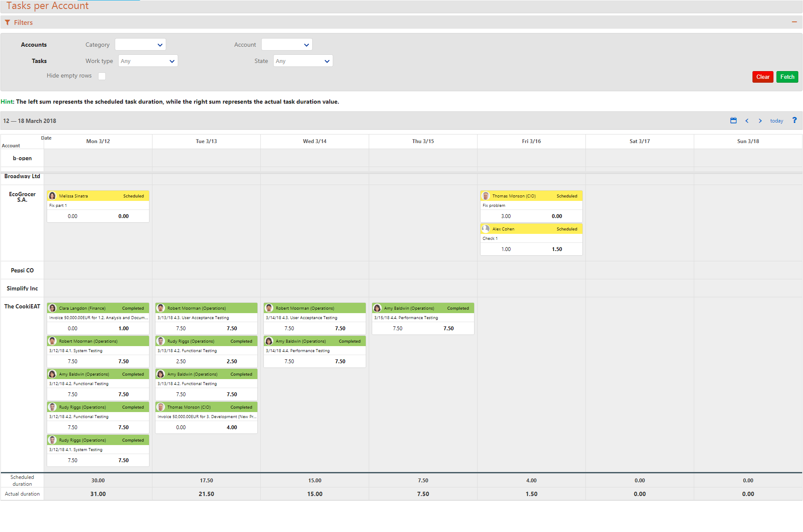803x532 pixels.
Task: Click Thomas Monson's avatar on the Fix problem task
Action: coord(486,196)
